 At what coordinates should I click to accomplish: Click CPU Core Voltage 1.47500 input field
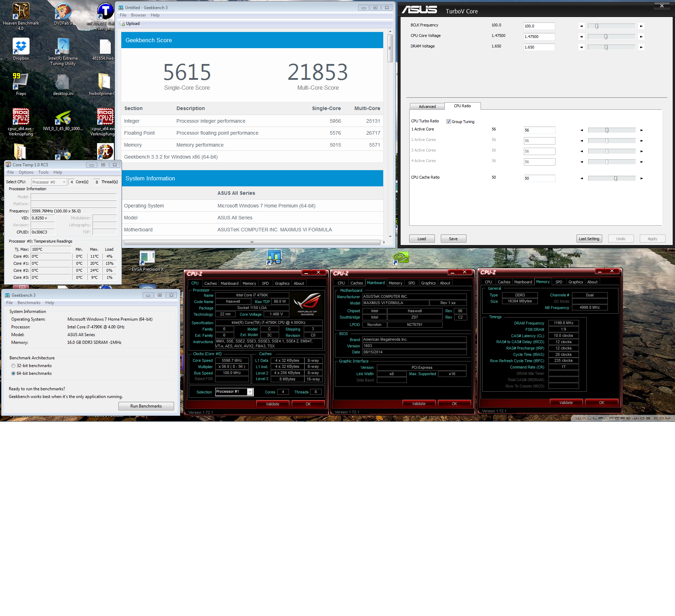tap(539, 37)
